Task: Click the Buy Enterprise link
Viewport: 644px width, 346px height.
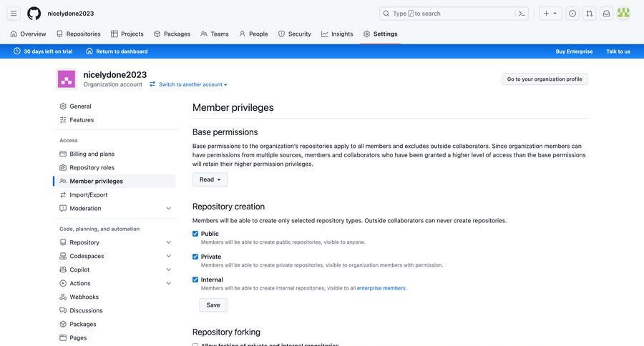Action: pos(574,51)
